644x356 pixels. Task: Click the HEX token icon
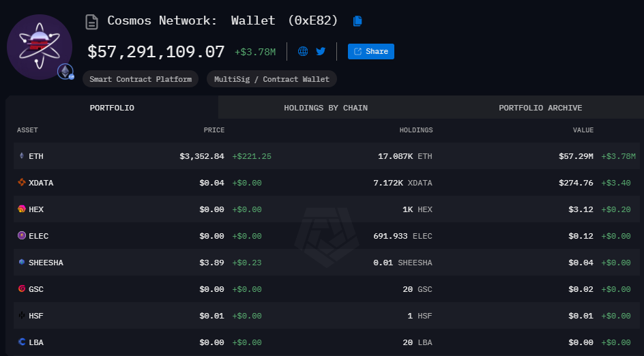(x=21, y=209)
